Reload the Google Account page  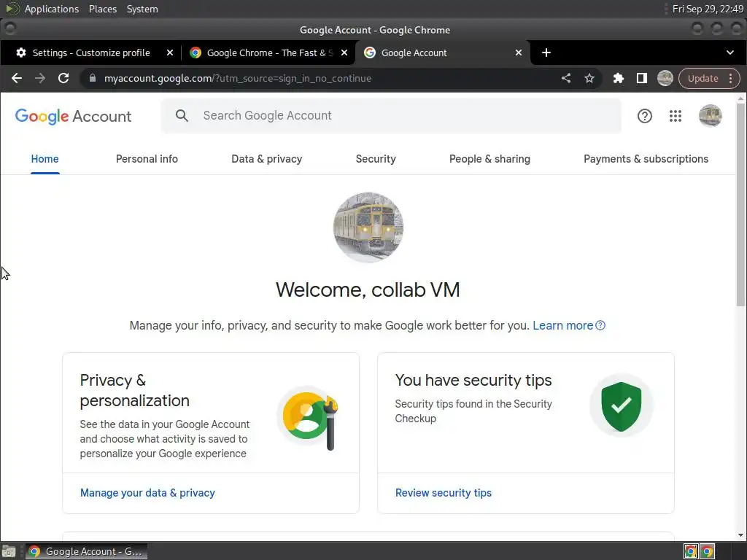(x=63, y=78)
